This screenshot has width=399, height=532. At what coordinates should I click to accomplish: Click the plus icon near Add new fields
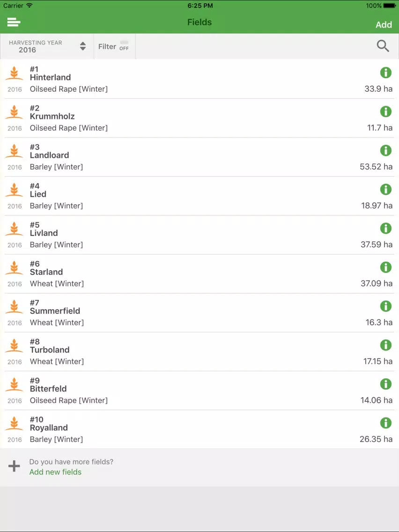[14, 466]
